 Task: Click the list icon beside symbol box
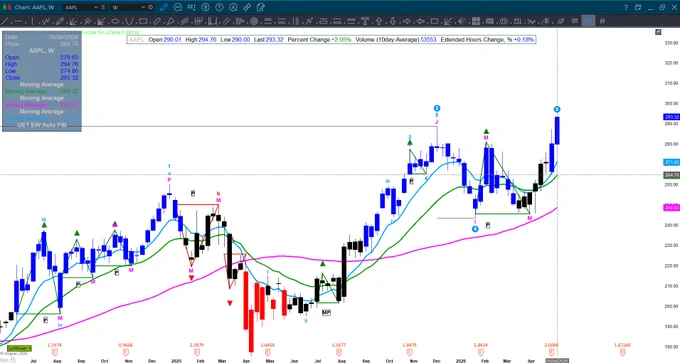[x=103, y=7]
